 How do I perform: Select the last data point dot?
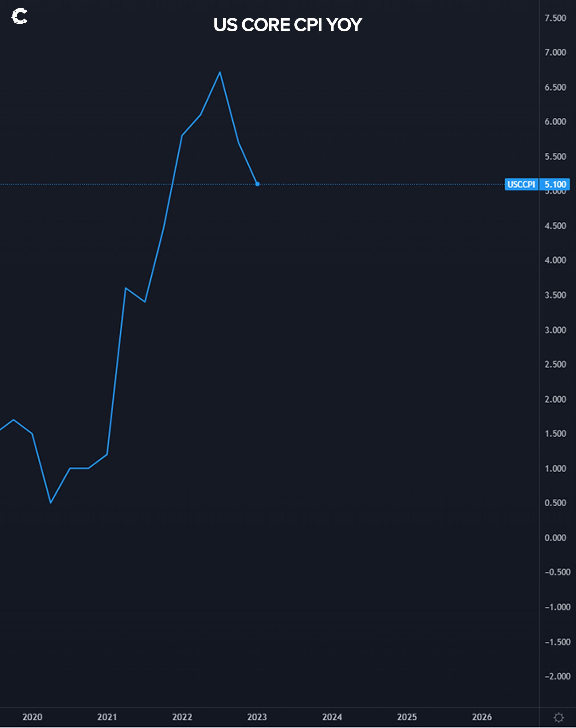258,184
